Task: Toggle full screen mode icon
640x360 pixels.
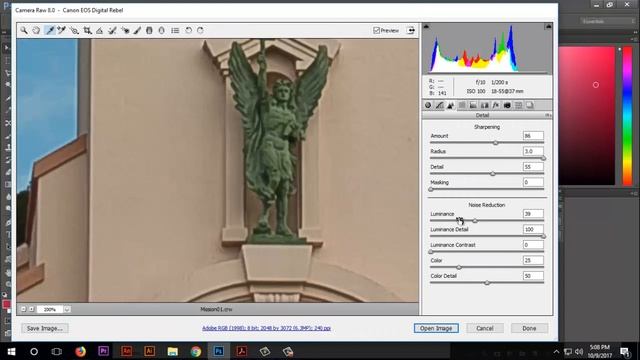Action: click(x=411, y=30)
